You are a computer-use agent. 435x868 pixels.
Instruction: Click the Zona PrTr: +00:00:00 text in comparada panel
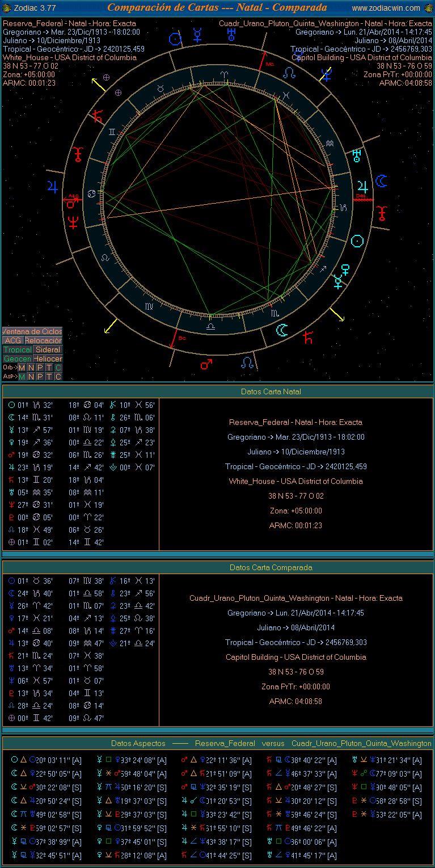[x=296, y=686]
